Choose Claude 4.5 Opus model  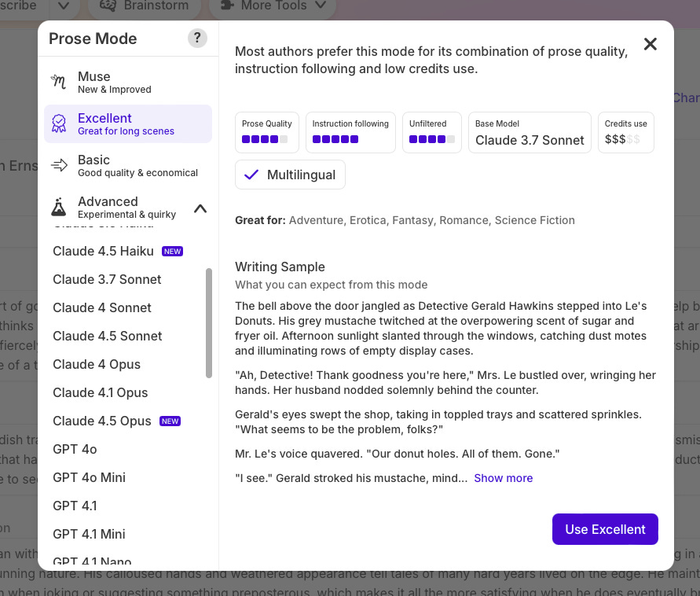pos(102,421)
